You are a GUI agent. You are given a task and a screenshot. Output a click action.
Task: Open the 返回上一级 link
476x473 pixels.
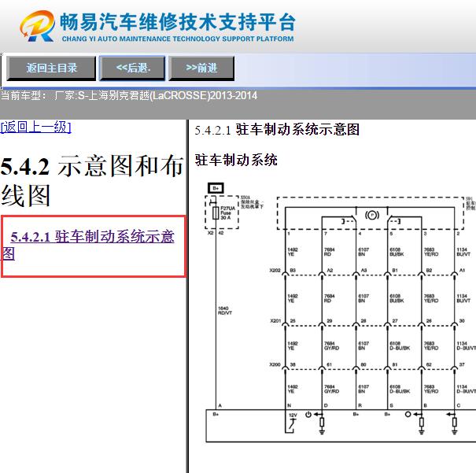(35, 127)
